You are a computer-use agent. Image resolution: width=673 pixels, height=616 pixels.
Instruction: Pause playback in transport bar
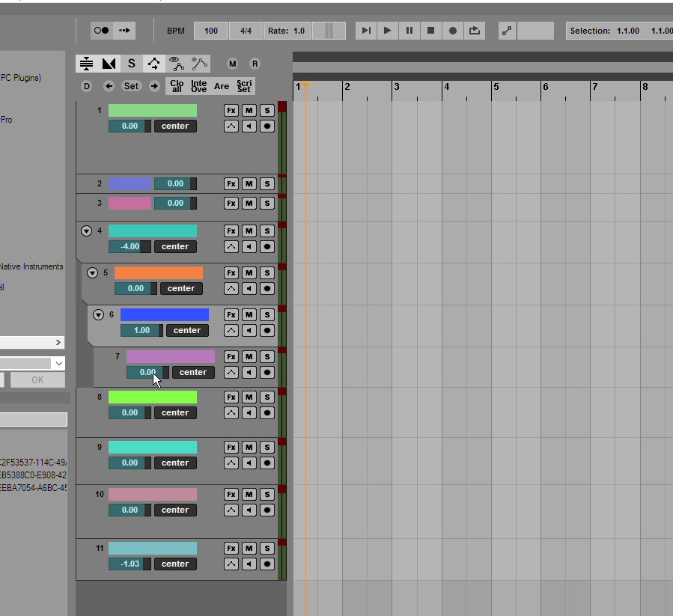[x=409, y=31]
